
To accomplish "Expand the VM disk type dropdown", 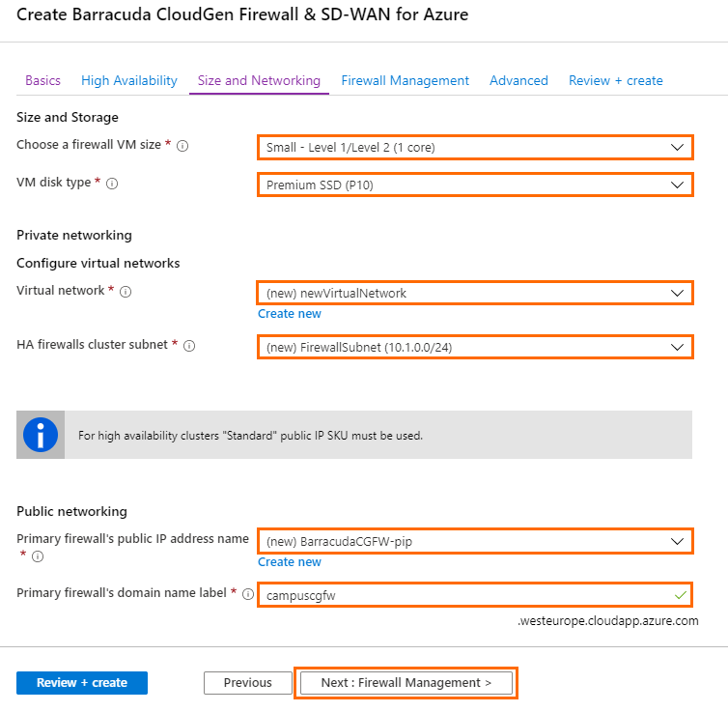I will (x=475, y=185).
